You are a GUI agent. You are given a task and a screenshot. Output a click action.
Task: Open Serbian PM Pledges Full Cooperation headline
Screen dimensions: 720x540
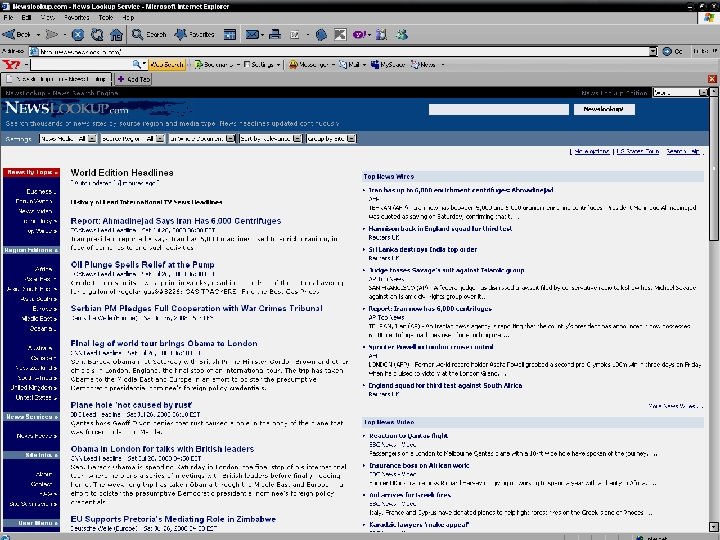197,308
